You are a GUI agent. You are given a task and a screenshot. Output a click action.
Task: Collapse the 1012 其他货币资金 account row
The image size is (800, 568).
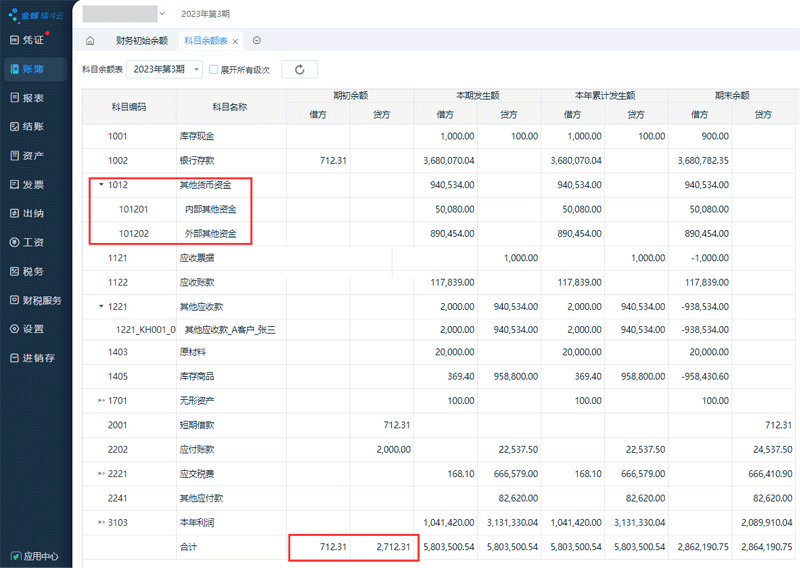point(101,185)
